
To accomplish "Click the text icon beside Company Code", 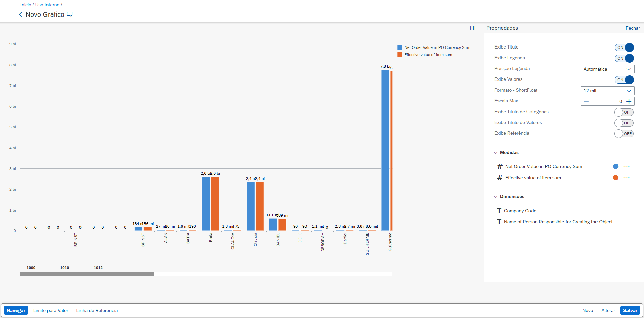I will click(499, 211).
